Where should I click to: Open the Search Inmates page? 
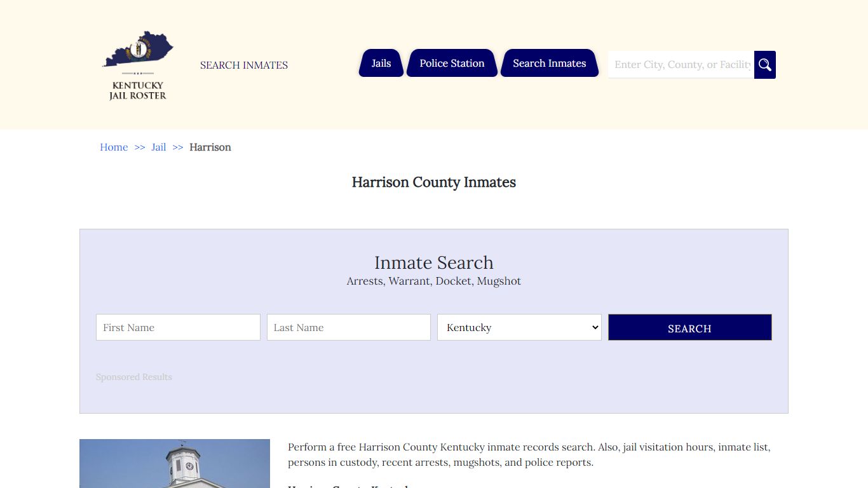(549, 63)
